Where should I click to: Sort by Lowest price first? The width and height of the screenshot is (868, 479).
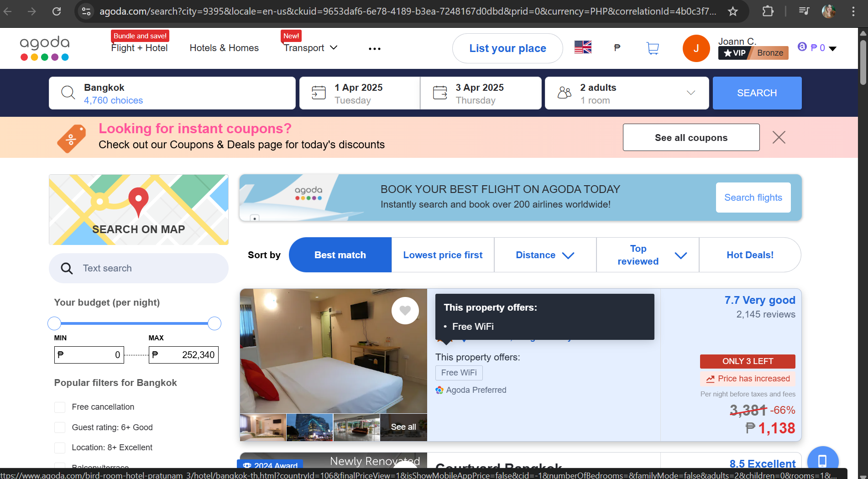[x=443, y=255]
